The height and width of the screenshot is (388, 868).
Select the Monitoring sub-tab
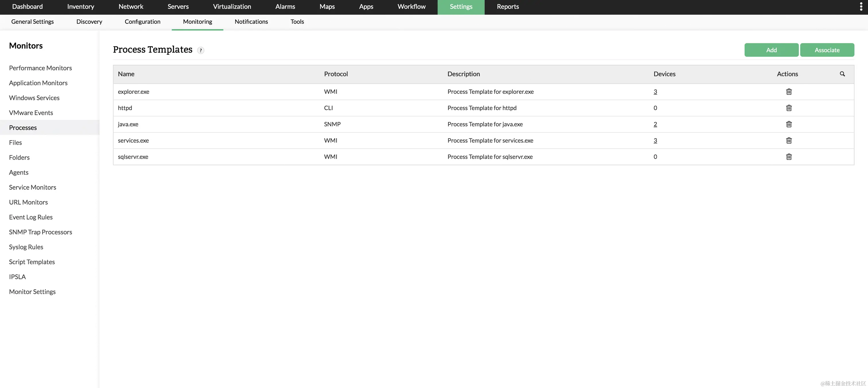point(197,22)
